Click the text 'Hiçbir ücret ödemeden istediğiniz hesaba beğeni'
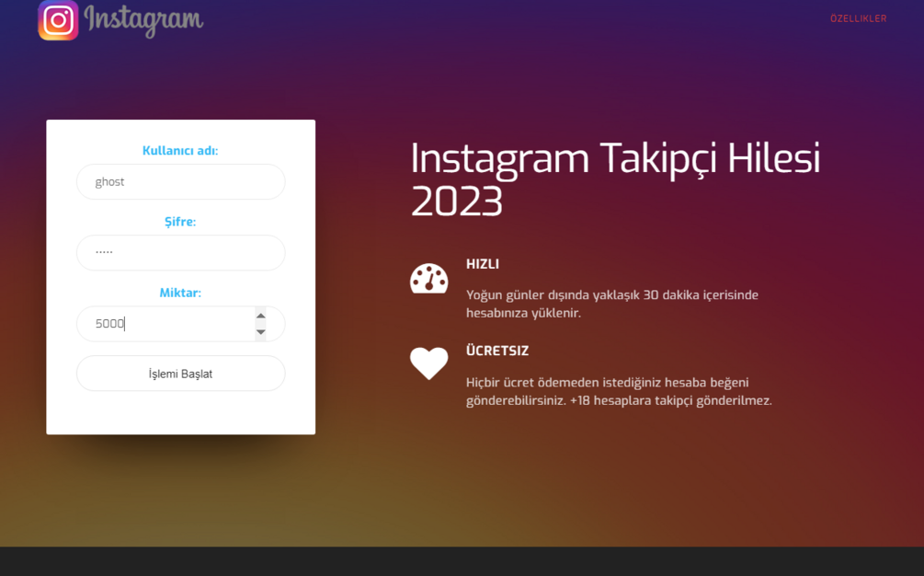Screen dimensions: 924x576 click(608, 383)
